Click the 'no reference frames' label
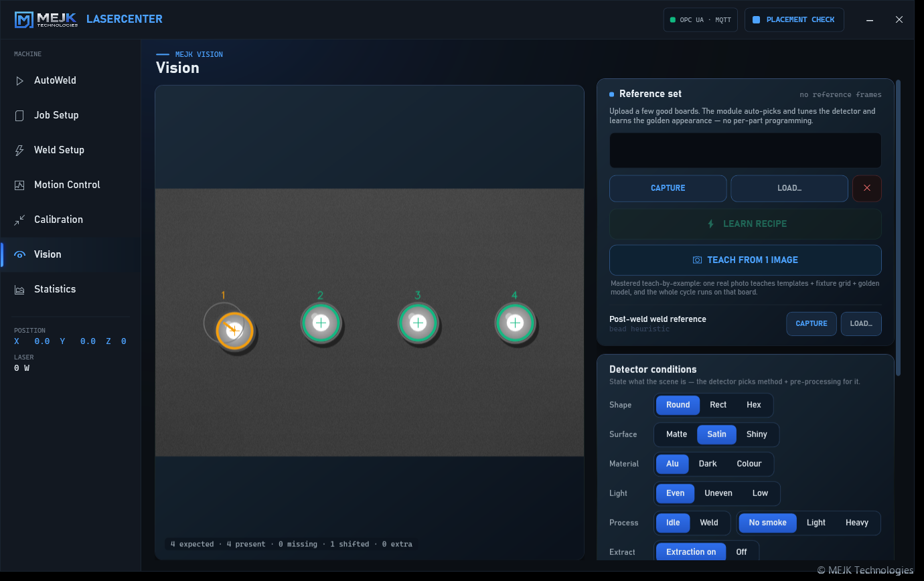The width and height of the screenshot is (924, 581). click(840, 94)
